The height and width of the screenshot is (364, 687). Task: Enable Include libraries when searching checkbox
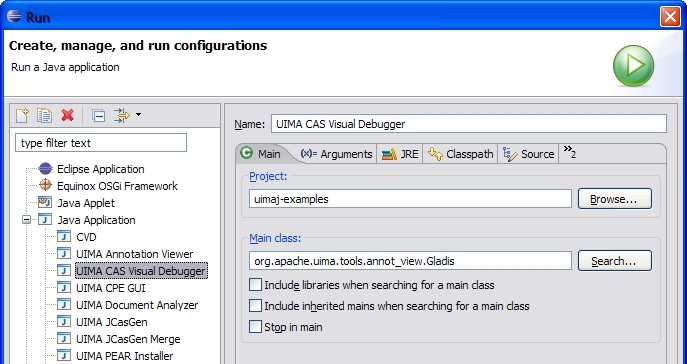tap(255, 285)
